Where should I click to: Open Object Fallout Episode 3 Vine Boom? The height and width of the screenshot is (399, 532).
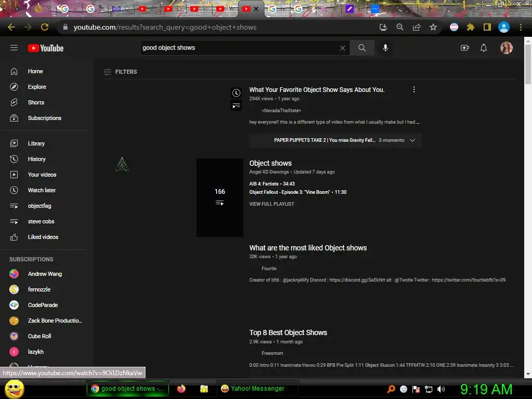point(298,192)
